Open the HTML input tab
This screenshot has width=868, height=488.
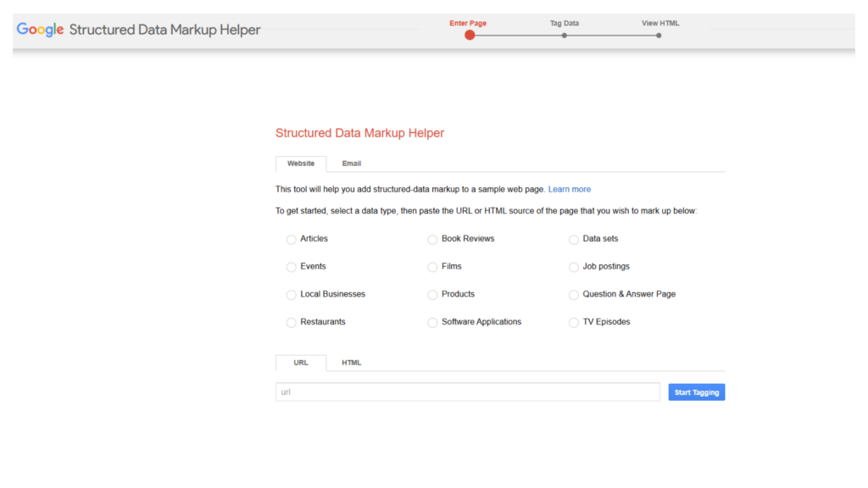click(352, 363)
